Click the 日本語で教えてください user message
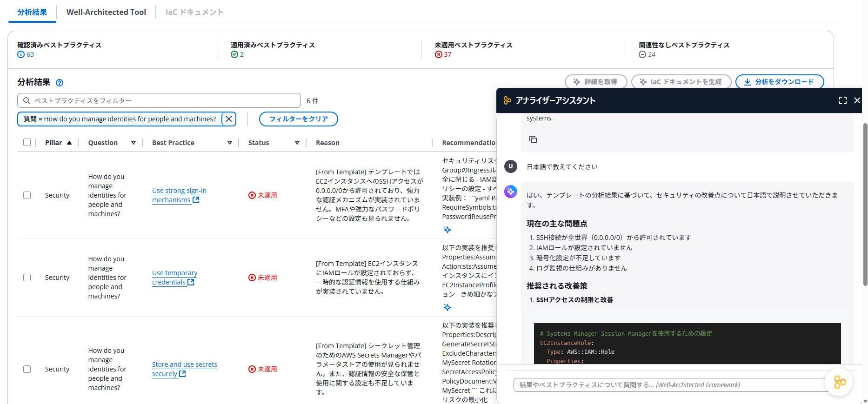 pyautogui.click(x=562, y=167)
